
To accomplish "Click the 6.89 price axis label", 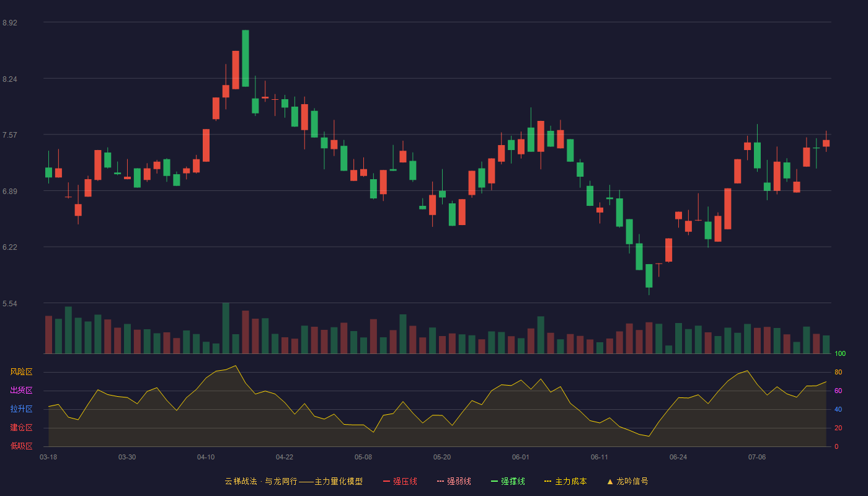I will coord(10,192).
